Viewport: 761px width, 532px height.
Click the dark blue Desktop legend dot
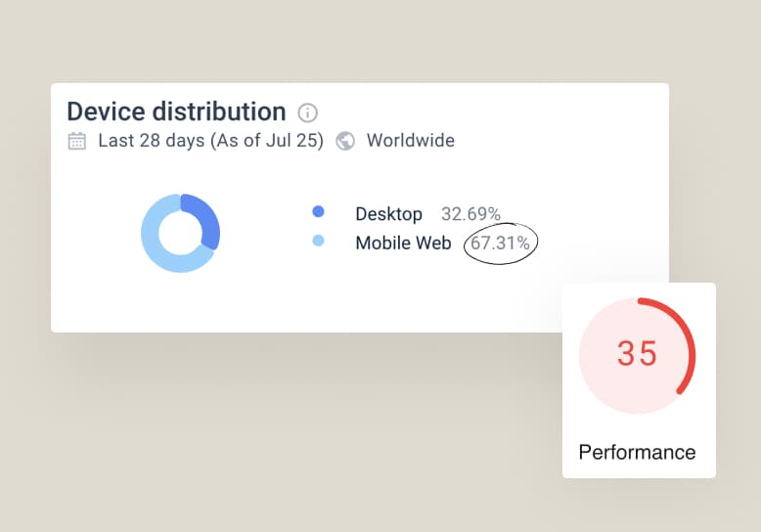coord(317,212)
